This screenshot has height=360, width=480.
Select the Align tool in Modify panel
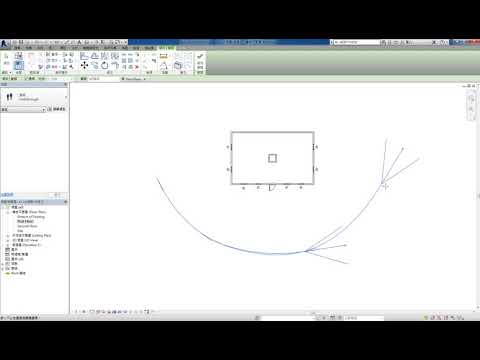click(x=84, y=56)
